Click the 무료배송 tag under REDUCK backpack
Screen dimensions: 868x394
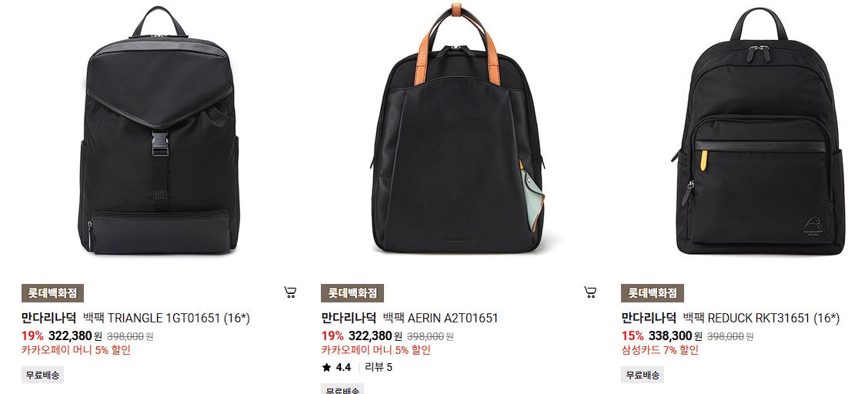point(643,376)
